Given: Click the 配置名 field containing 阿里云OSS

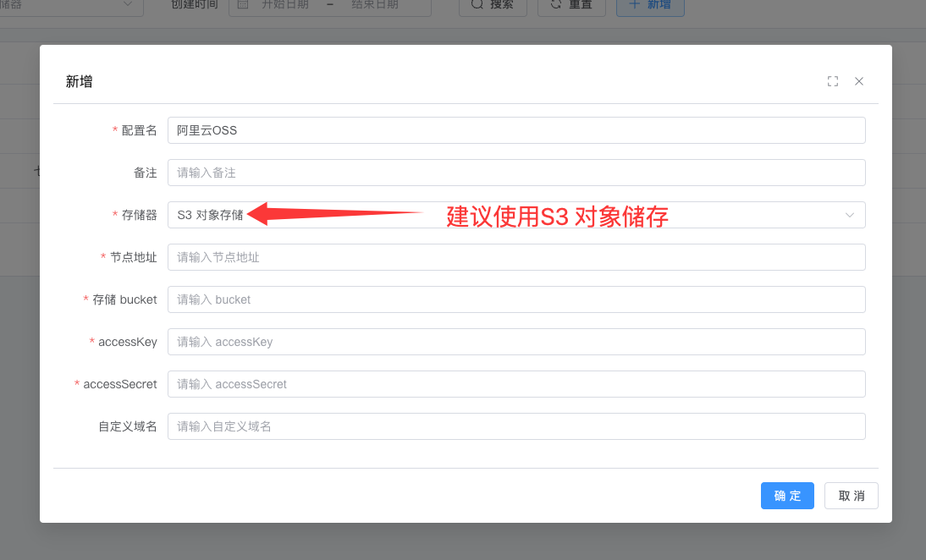Looking at the screenshot, I should point(516,130).
